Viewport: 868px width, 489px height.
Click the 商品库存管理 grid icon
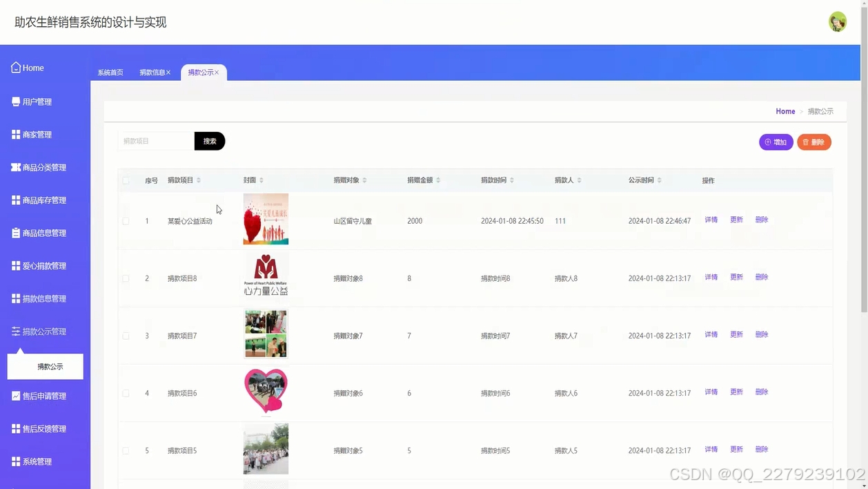pyautogui.click(x=16, y=200)
